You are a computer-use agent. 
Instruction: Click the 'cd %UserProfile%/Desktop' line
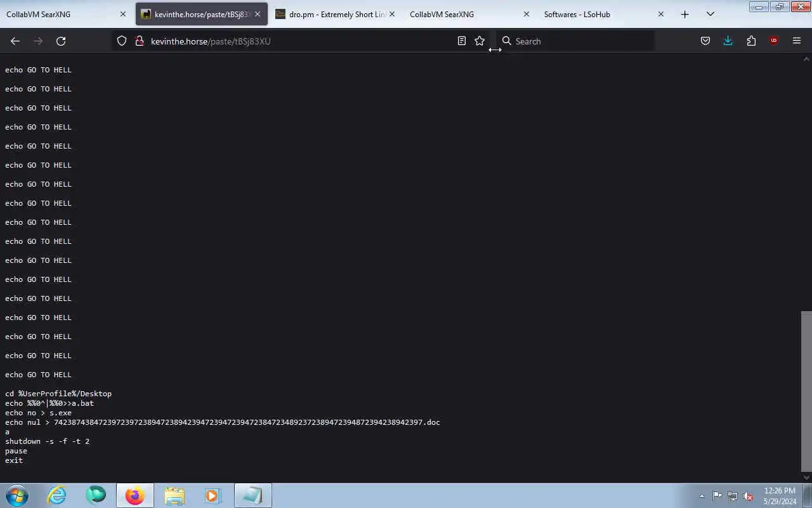pos(58,394)
